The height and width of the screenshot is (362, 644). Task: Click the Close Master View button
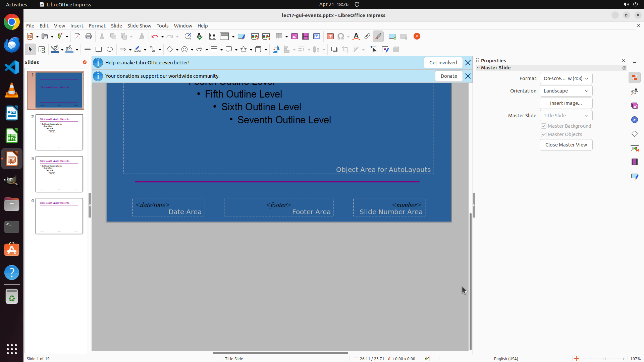tap(566, 145)
